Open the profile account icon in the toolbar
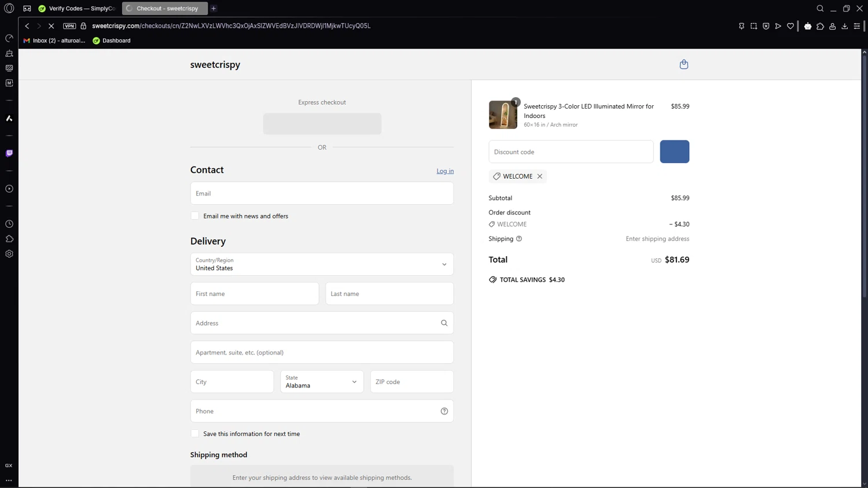Viewport: 868px width, 488px height. pyautogui.click(x=833, y=26)
